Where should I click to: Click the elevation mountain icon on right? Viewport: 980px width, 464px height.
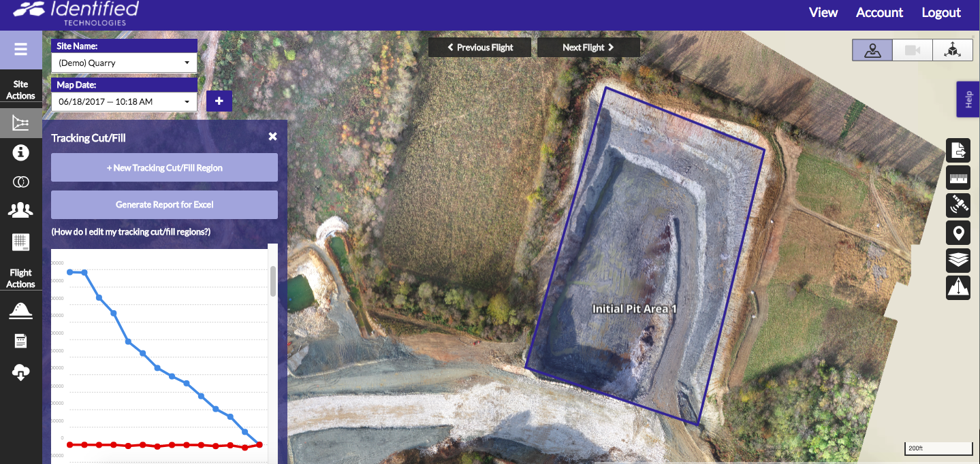click(x=958, y=288)
